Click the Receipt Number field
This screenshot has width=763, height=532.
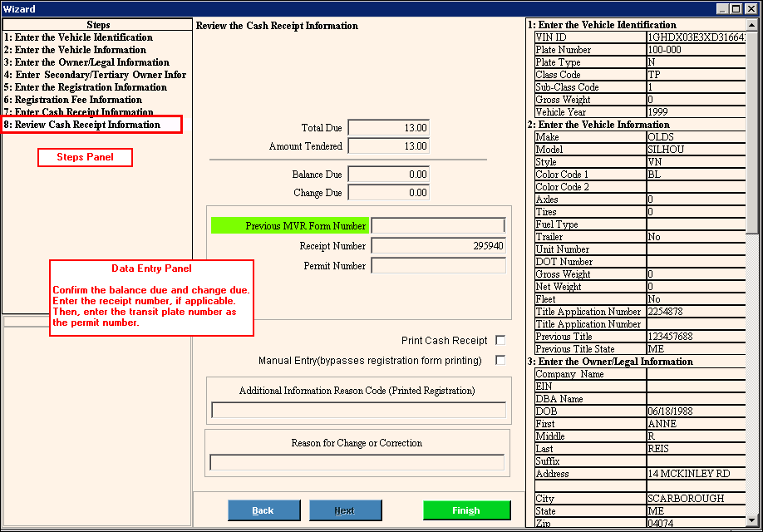coord(438,246)
